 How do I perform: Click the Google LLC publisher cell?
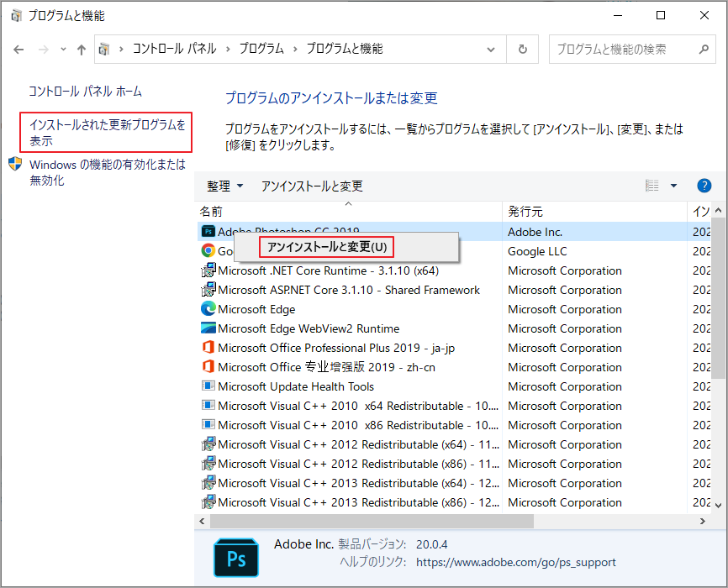tap(537, 251)
